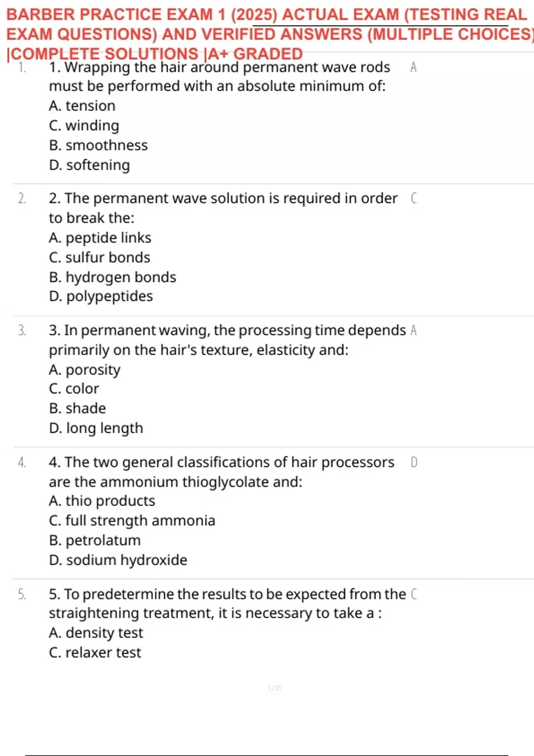Select the "A. thio products" option
This screenshot has height=756, width=534.
tap(102, 501)
